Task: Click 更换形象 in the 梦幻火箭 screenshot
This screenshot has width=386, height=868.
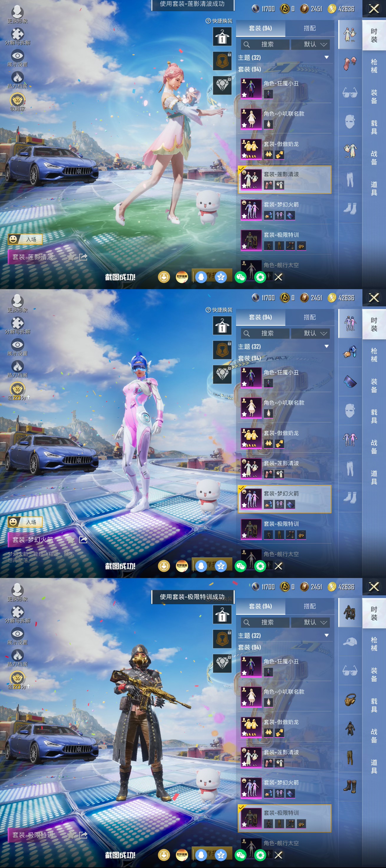Action: click(17, 304)
